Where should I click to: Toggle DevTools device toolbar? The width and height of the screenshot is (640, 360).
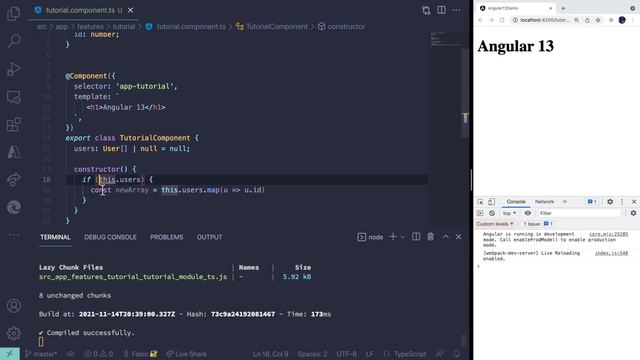click(491, 202)
